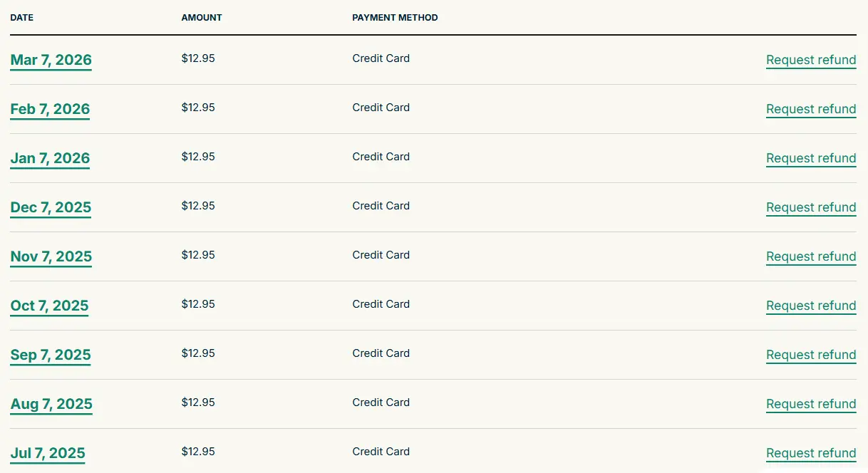Request refund for Jan 7, 2026 charge
The width and height of the screenshot is (868, 473).
(x=811, y=159)
